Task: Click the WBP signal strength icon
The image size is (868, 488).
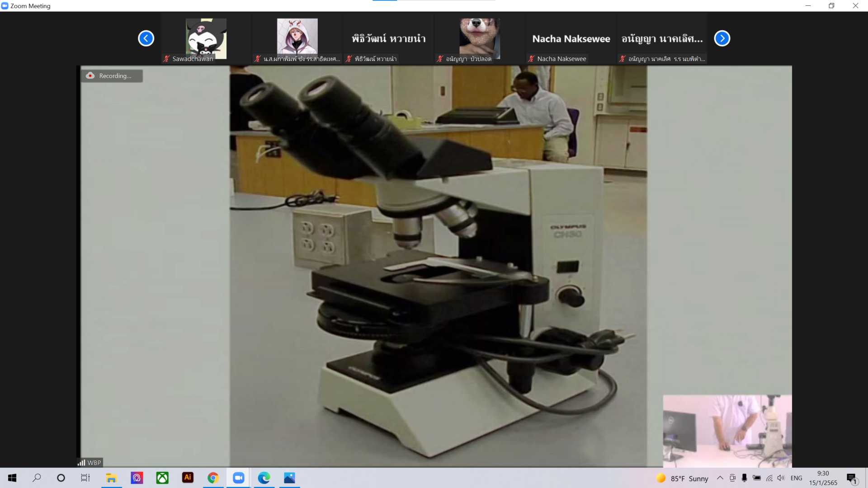Action: click(82, 463)
